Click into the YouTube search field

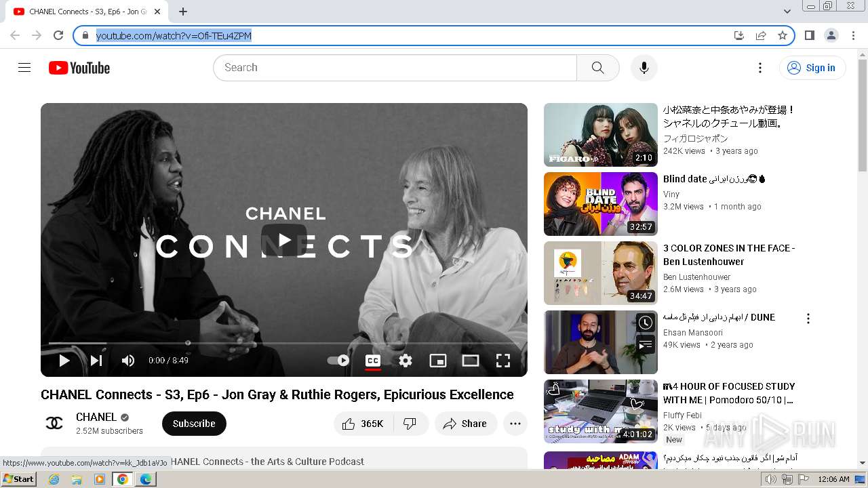tap(395, 68)
